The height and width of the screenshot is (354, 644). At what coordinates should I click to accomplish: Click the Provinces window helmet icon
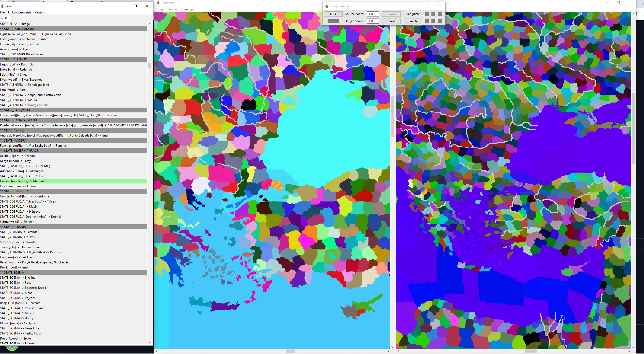pyautogui.click(x=158, y=3)
